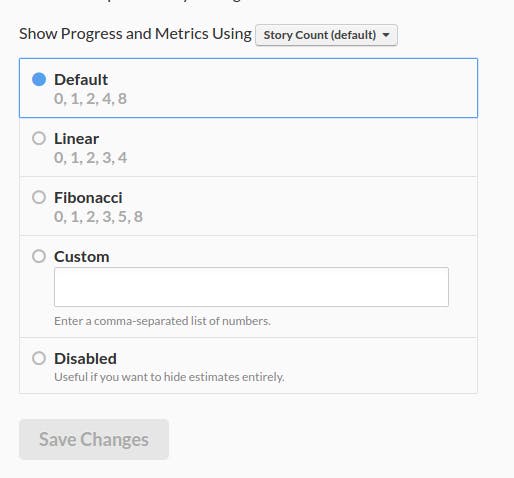514x478 pixels.
Task: Select the Disabled radio button
Action: [39, 358]
